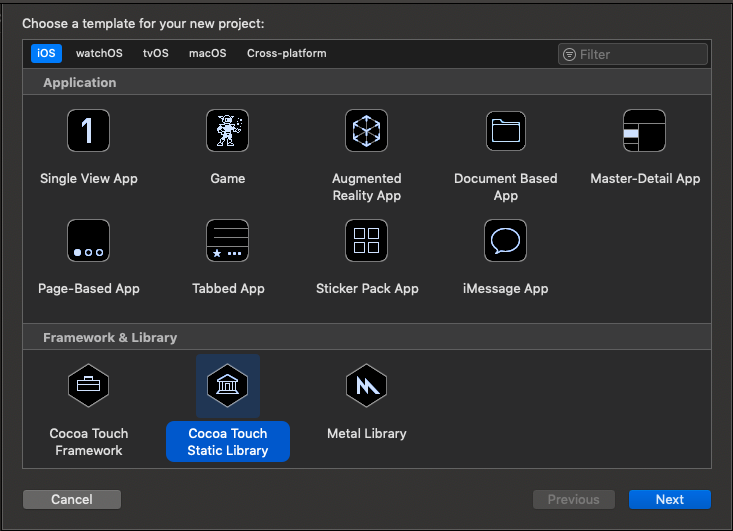Click the Document Based App label
The width and height of the screenshot is (733, 531).
coord(506,187)
